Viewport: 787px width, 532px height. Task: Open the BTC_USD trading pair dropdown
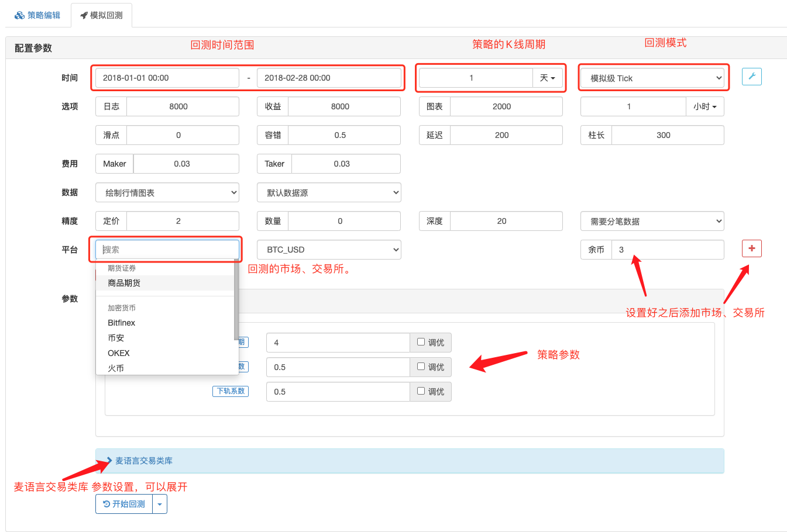[x=329, y=250]
